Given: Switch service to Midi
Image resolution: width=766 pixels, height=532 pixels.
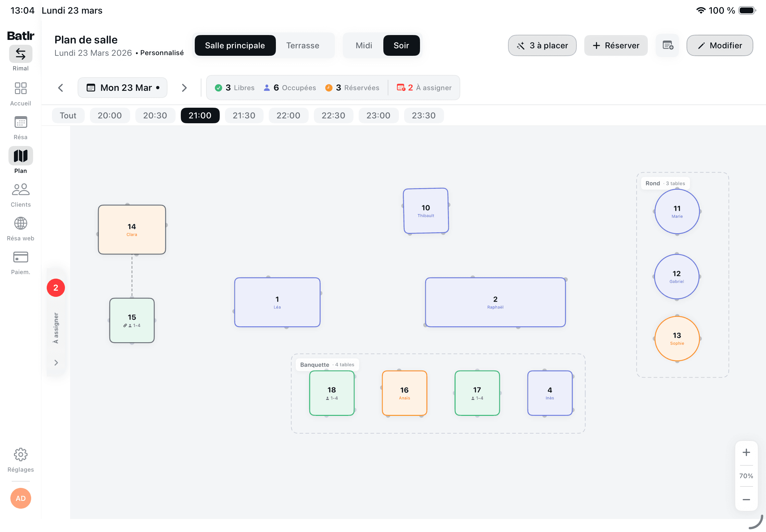Looking at the screenshot, I should tap(364, 45).
